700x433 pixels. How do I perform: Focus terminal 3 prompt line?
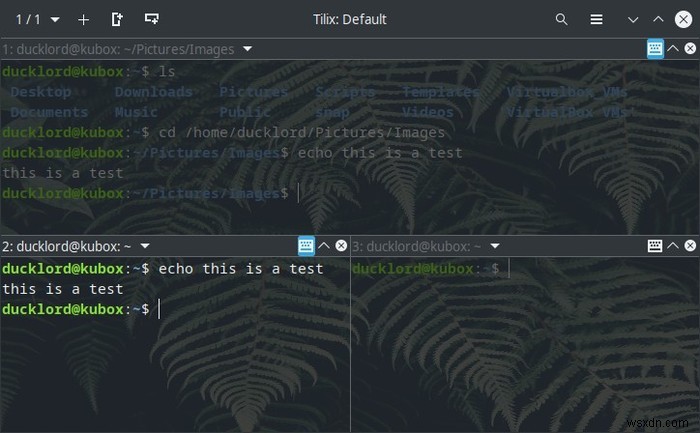(x=430, y=269)
